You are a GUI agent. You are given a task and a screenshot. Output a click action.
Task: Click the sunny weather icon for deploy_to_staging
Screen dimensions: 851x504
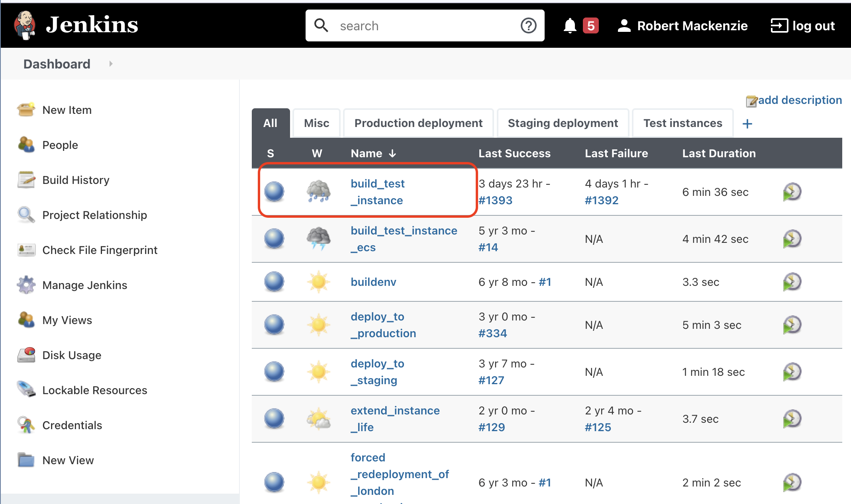(318, 372)
